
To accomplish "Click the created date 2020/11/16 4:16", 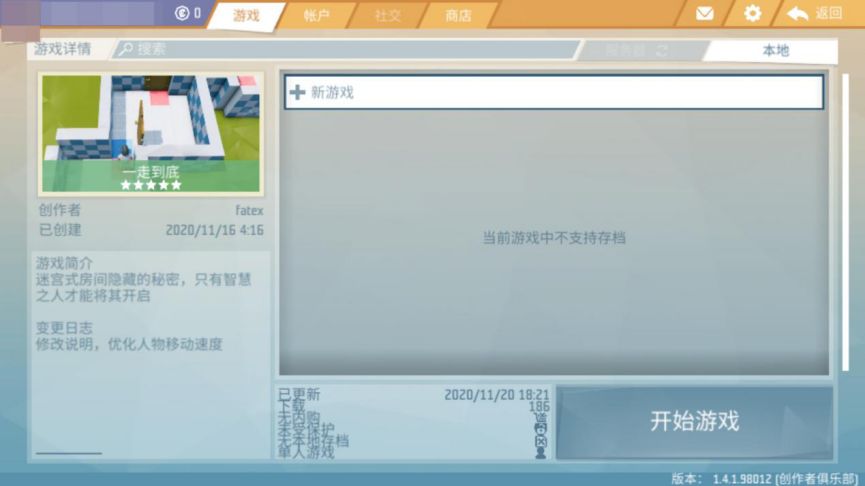I will click(x=215, y=230).
